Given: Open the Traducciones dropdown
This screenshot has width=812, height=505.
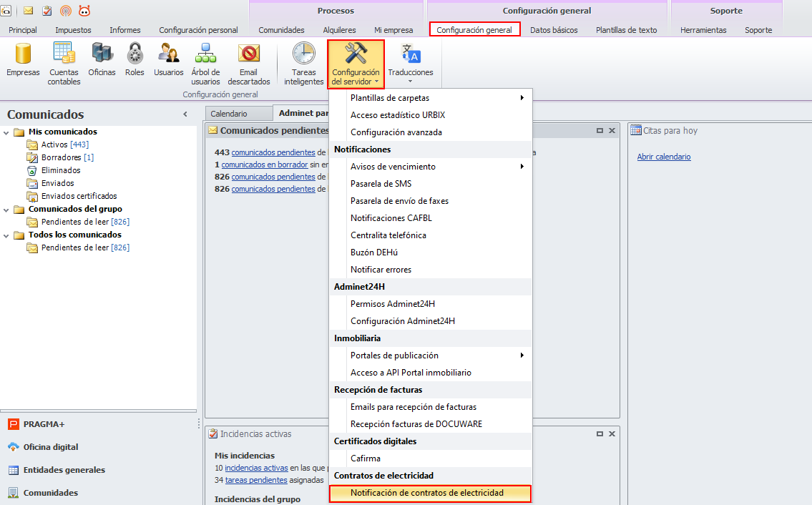Looking at the screenshot, I should click(x=411, y=64).
